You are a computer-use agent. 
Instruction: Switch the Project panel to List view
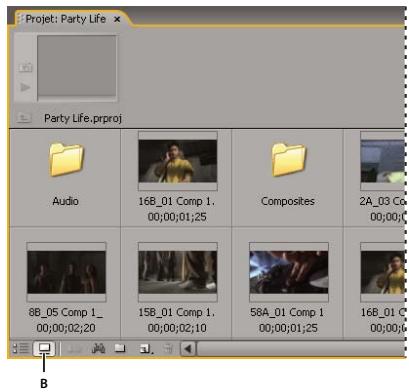21,349
